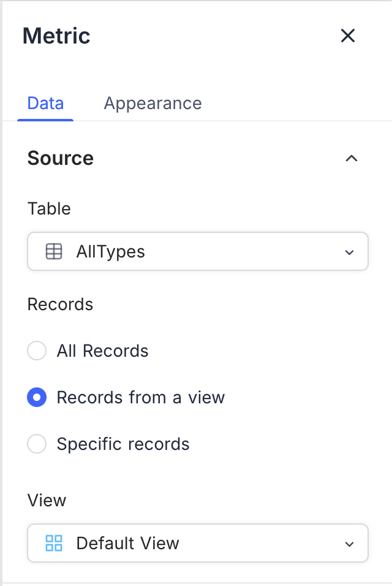392x586 pixels.
Task: Click the All Records label text
Action: coord(102,351)
